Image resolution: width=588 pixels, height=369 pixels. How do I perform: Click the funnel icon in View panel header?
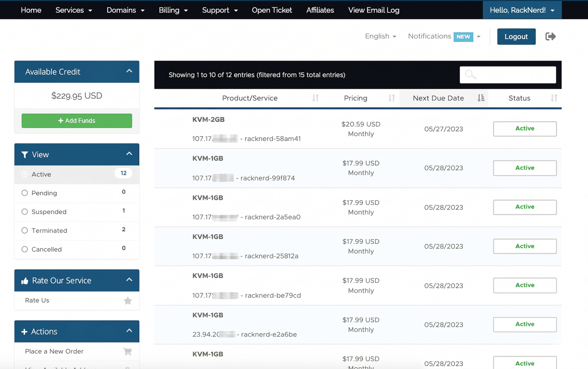pos(25,155)
